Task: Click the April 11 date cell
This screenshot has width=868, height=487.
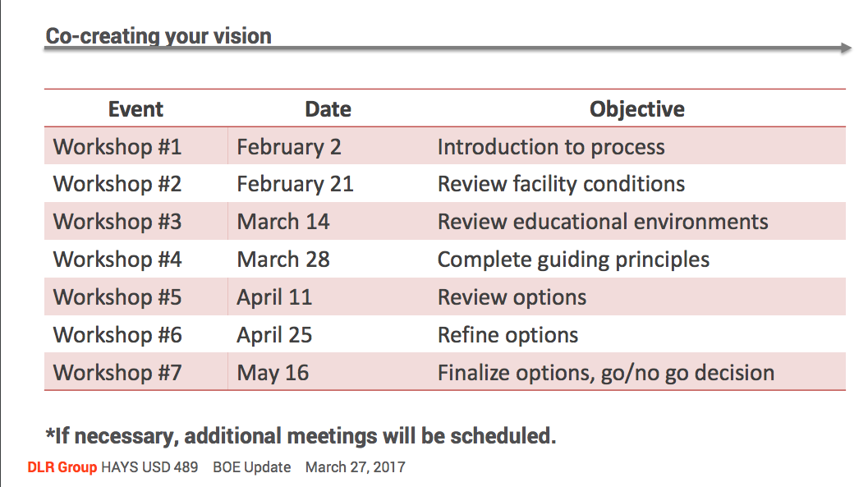Action: (x=274, y=297)
